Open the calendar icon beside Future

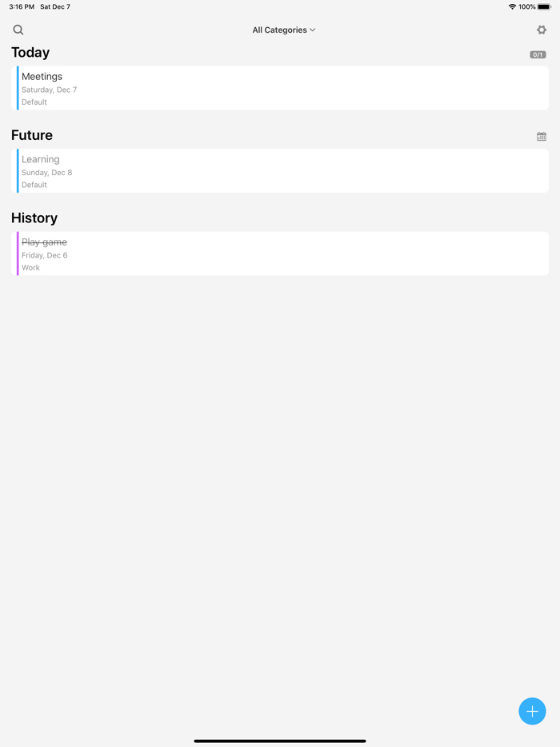(x=542, y=136)
